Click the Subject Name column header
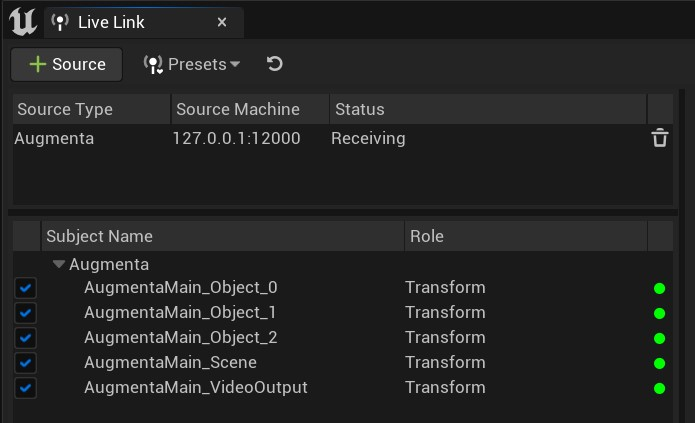The image size is (695, 423). point(223,236)
